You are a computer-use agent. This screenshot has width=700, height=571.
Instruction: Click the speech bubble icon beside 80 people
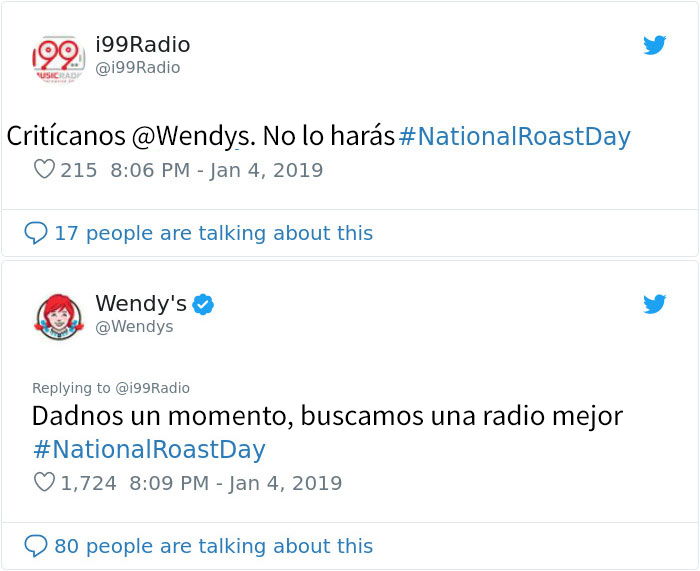pos(36,546)
